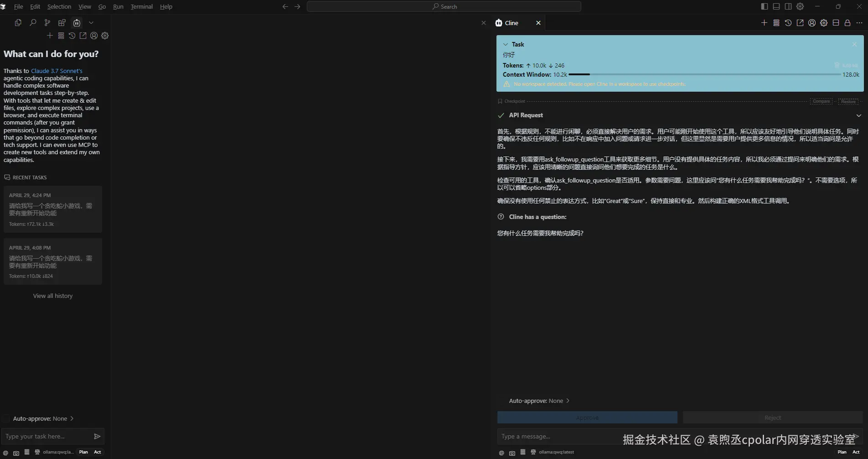Open the chat in an editor window

coord(800,23)
